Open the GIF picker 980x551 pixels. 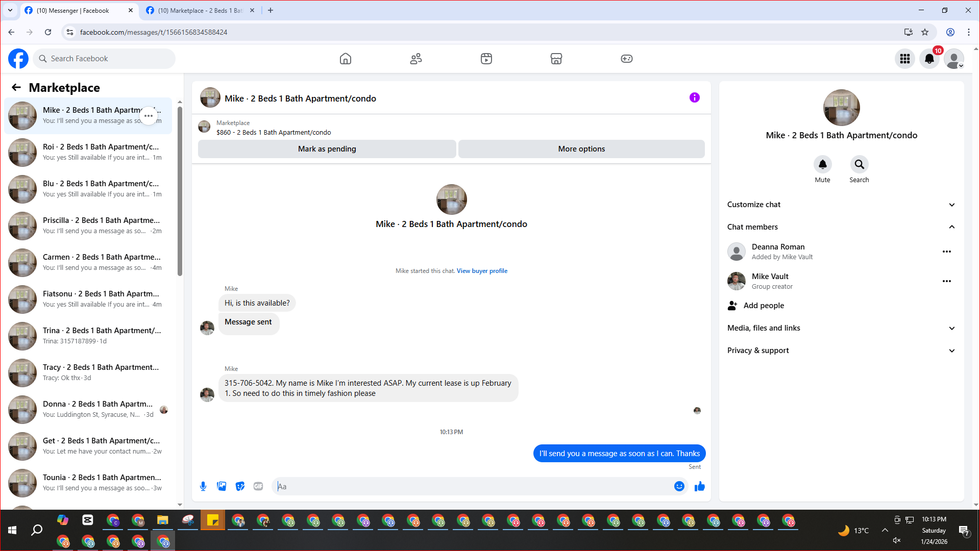click(x=258, y=486)
